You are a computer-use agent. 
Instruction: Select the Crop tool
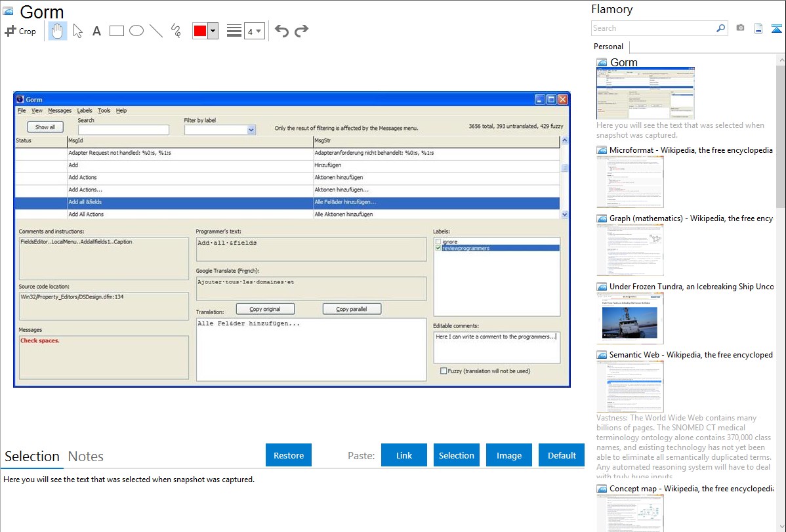(x=20, y=31)
